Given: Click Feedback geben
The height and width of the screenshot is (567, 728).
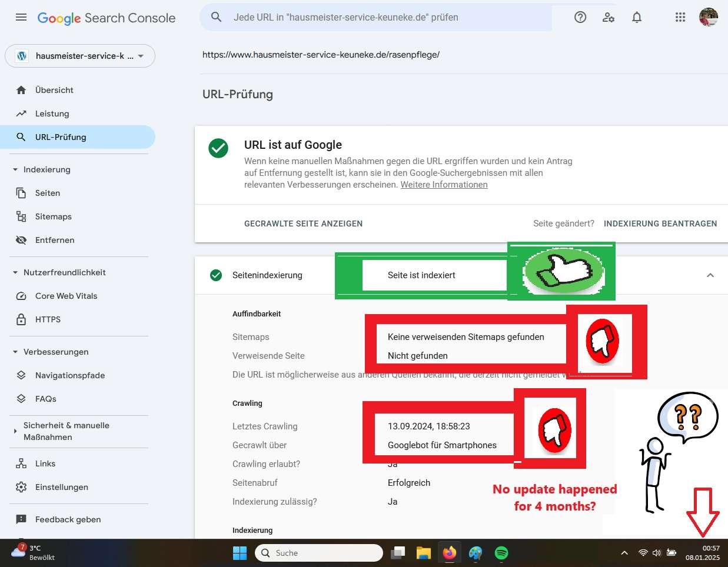Looking at the screenshot, I should tap(78, 519).
